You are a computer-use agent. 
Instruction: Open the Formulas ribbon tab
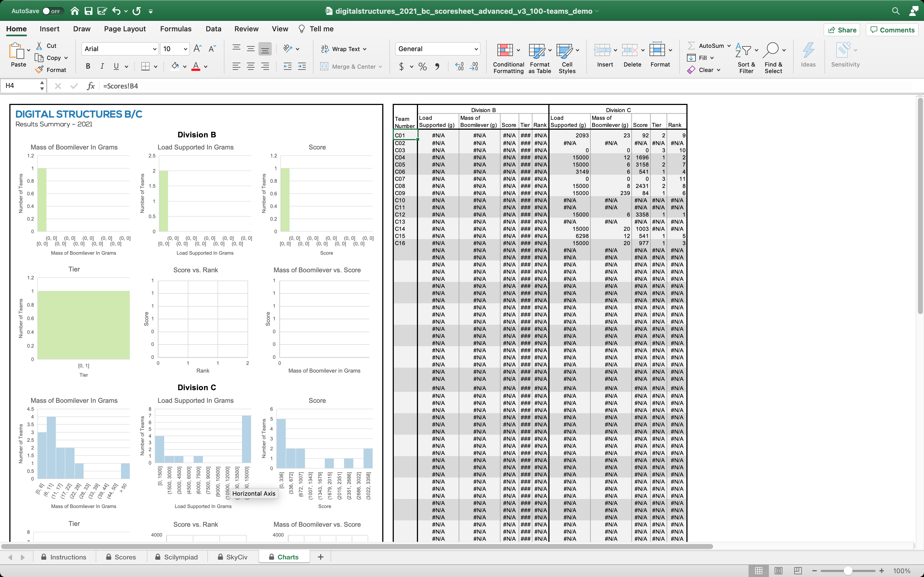(x=176, y=29)
